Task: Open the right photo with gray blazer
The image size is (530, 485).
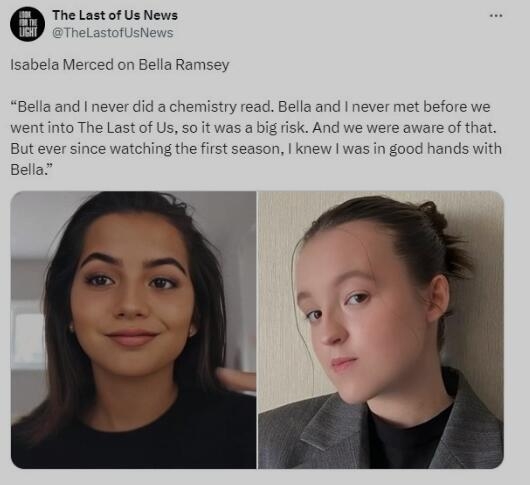Action: [x=381, y=330]
